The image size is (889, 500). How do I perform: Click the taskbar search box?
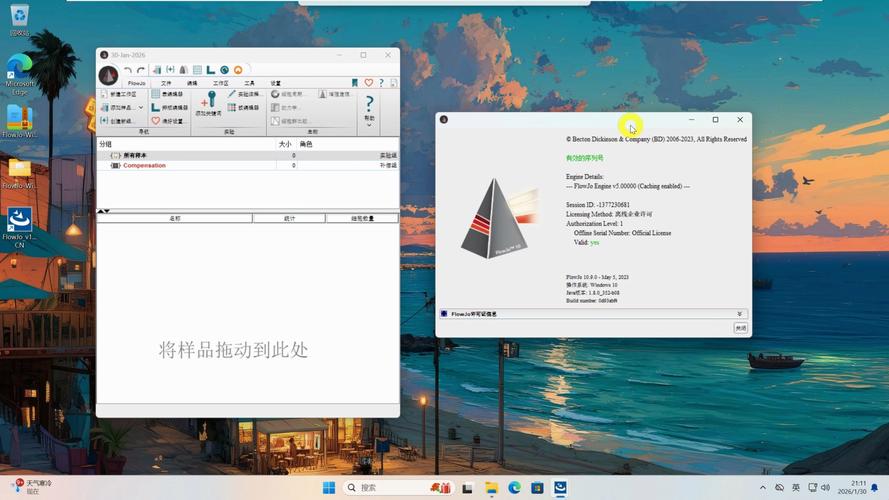398,488
